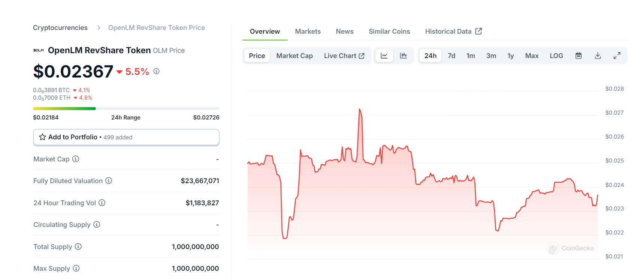Screen dimensions: 644x279
Task: Click Add to Portfolio button
Action: (x=126, y=137)
